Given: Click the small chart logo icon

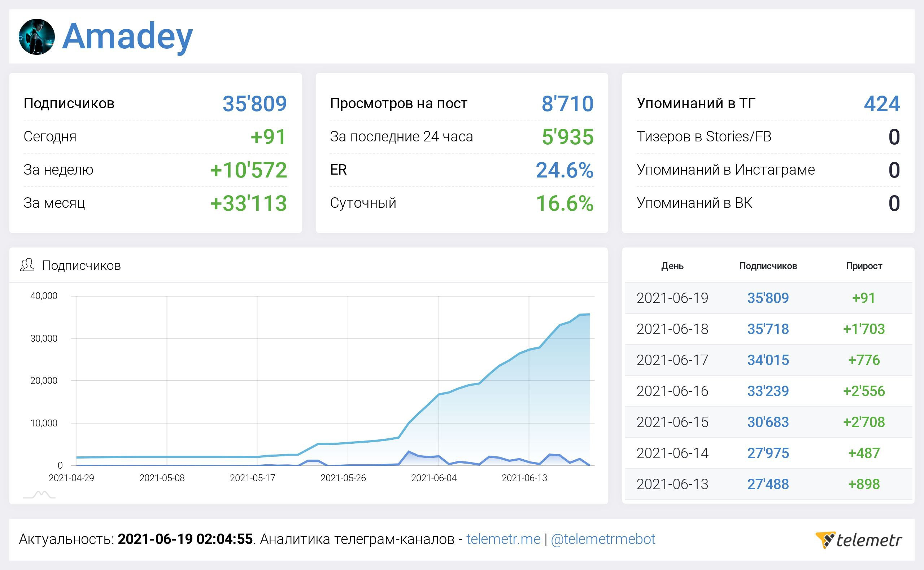Looking at the screenshot, I should tap(39, 495).
